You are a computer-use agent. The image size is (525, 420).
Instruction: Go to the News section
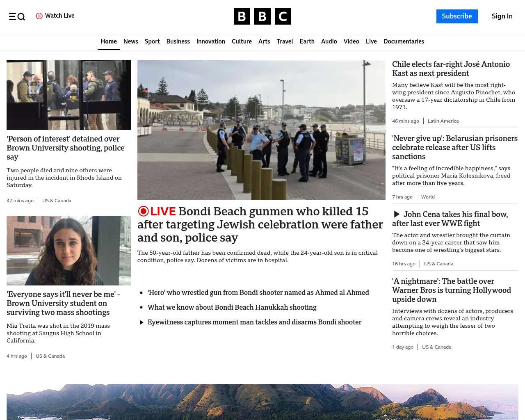point(131,41)
